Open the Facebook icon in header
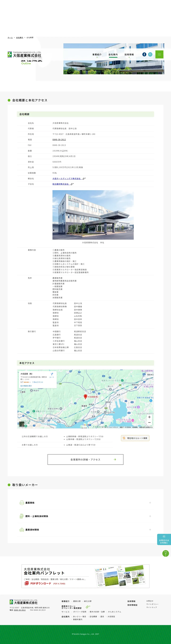Image resolution: width=171 pixels, height=644 pixels. (144, 54)
